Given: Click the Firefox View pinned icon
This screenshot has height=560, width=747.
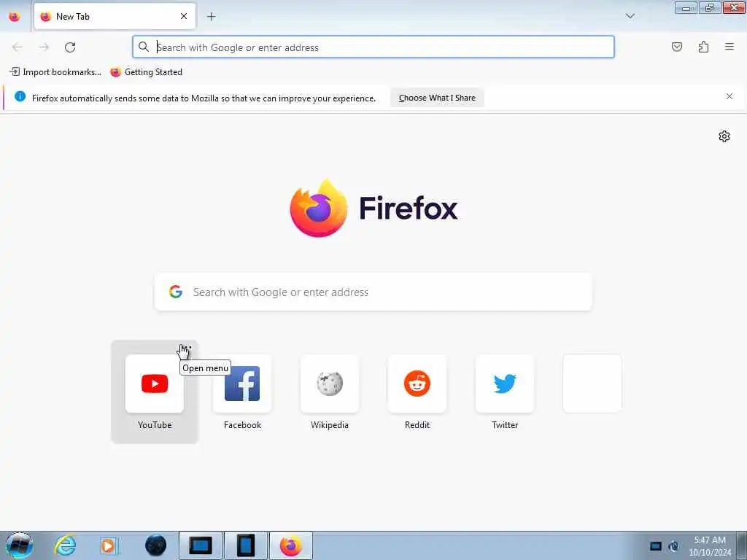Looking at the screenshot, I should (x=15, y=16).
